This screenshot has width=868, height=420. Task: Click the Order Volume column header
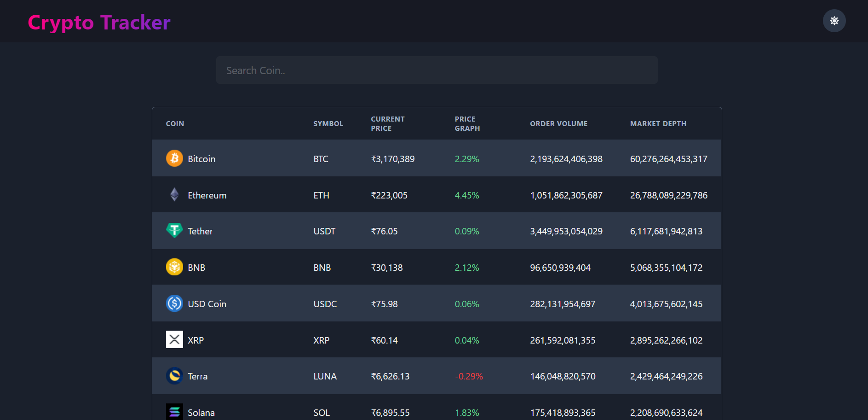(x=558, y=124)
